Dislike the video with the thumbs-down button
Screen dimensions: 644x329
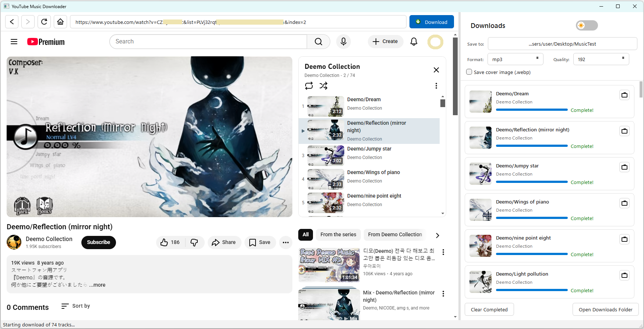click(194, 242)
